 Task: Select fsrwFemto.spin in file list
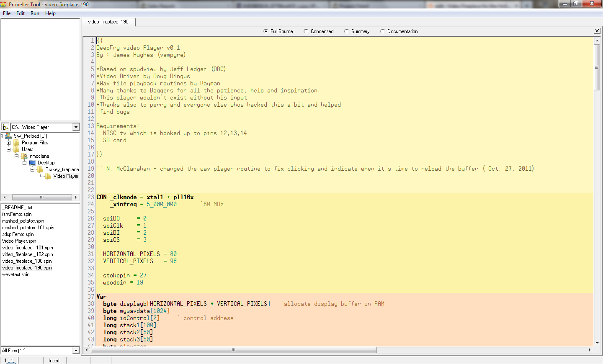tap(17, 214)
